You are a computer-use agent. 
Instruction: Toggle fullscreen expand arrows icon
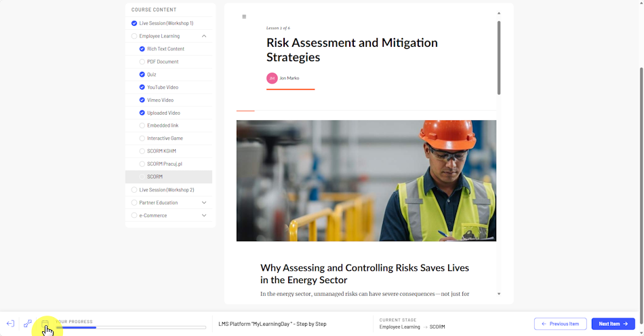(x=28, y=324)
